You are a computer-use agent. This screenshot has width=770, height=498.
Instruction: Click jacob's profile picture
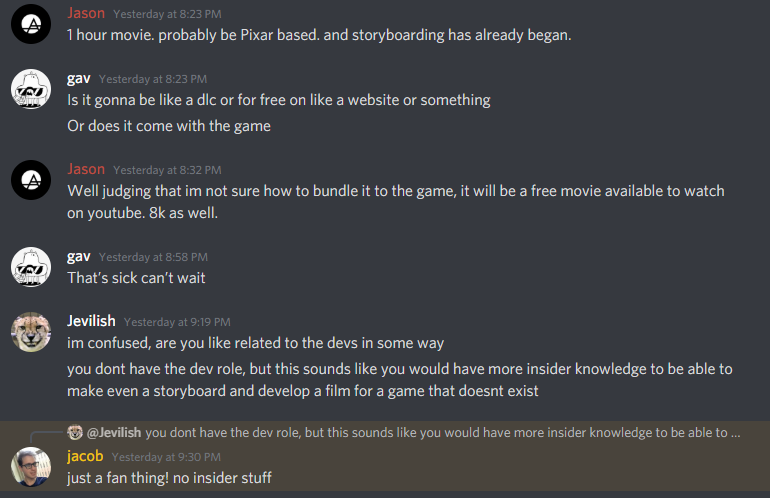click(31, 467)
